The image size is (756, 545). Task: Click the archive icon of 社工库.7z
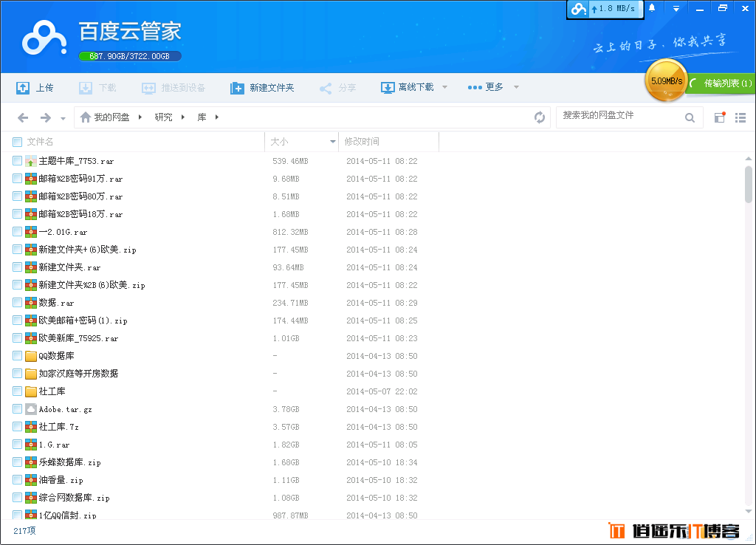coord(31,427)
